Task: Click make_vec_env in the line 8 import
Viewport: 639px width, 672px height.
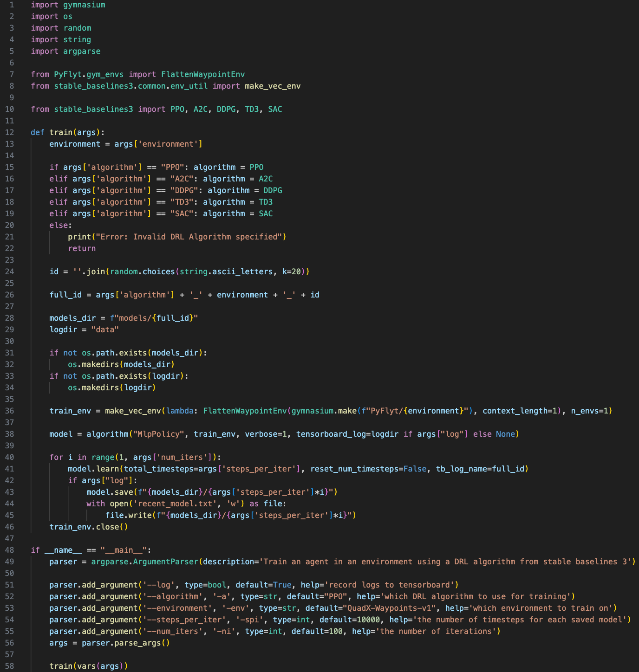Action: [272, 86]
